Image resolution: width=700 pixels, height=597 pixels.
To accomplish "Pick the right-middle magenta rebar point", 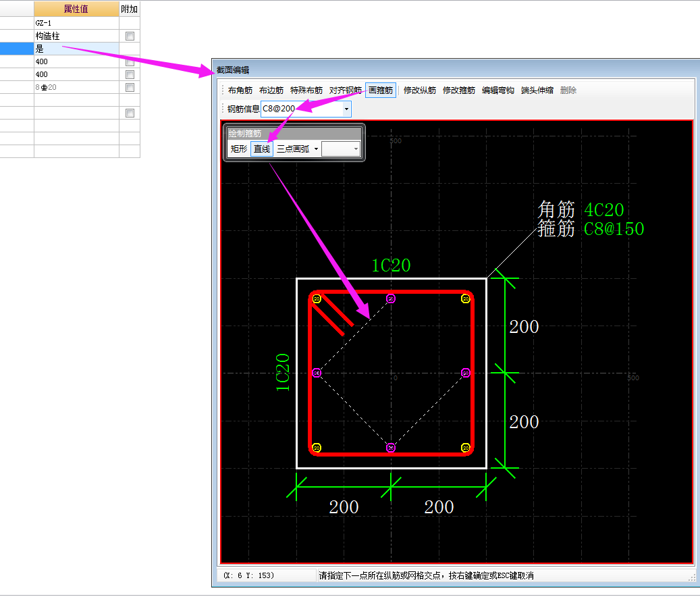I will click(x=466, y=373).
